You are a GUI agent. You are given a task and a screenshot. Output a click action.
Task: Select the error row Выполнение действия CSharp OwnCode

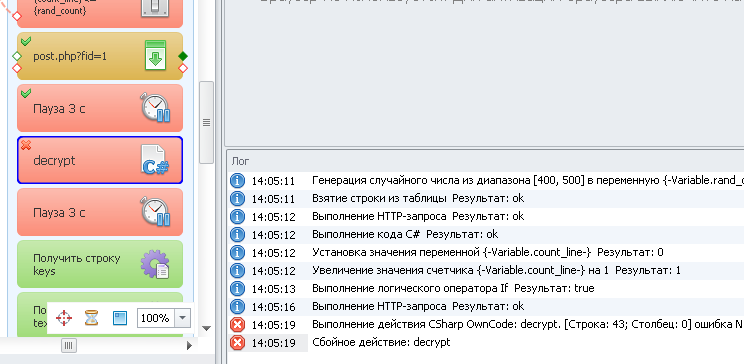pos(486,325)
